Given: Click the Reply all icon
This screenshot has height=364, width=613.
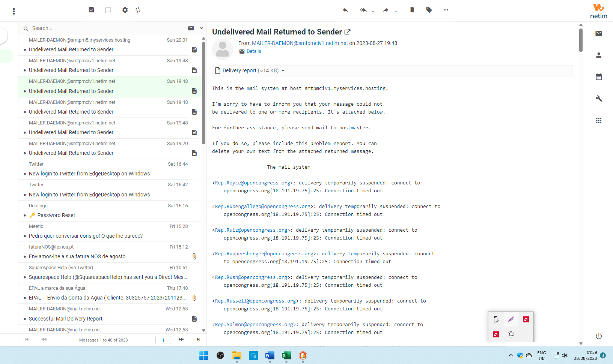Looking at the screenshot, I should (363, 10).
